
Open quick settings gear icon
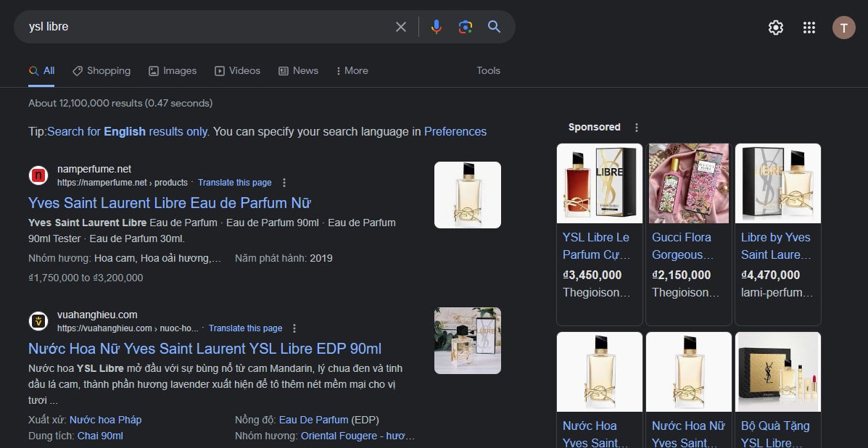point(776,28)
